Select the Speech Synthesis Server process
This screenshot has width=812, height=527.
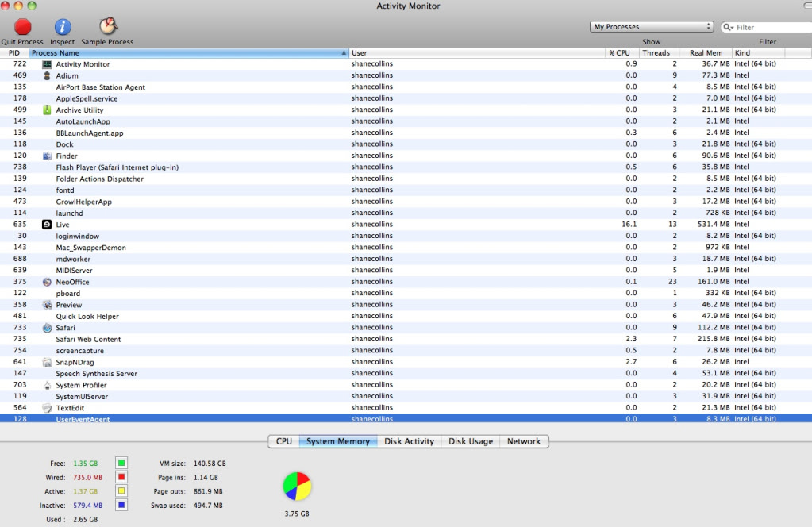point(406,373)
